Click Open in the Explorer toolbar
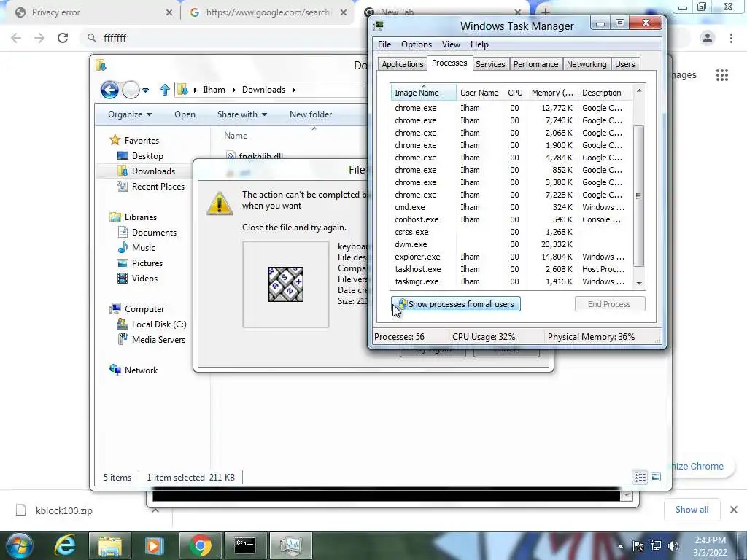The width and height of the screenshot is (747, 560). (x=185, y=114)
